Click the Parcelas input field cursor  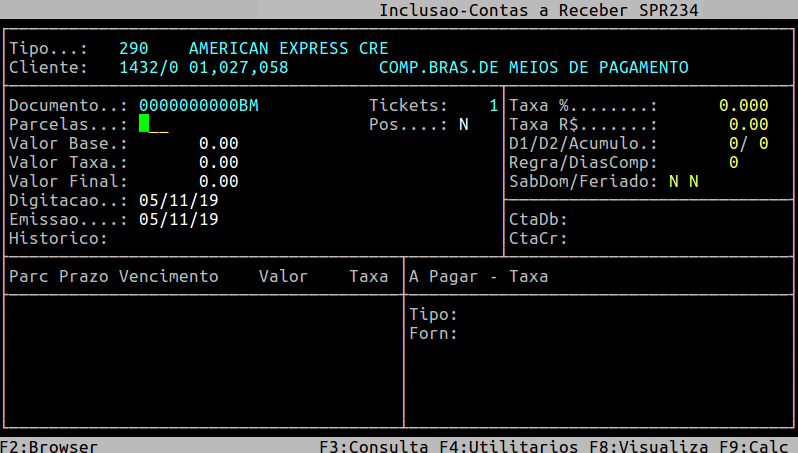pos(145,124)
